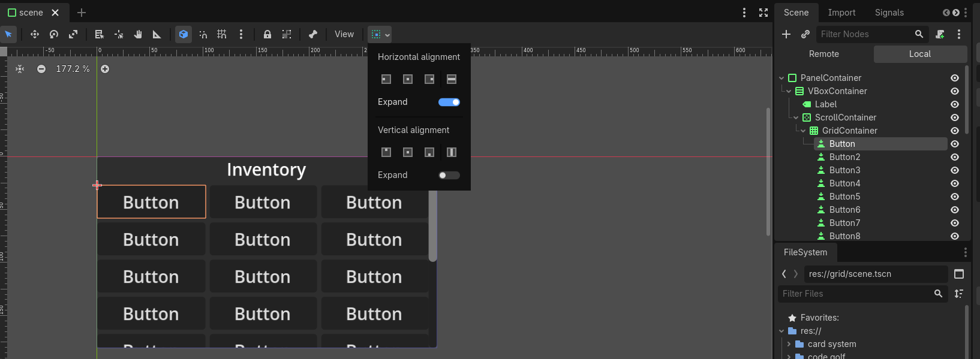Enable the Vertical alignment Expand toggle
Screen dimensions: 980x359
(x=449, y=175)
